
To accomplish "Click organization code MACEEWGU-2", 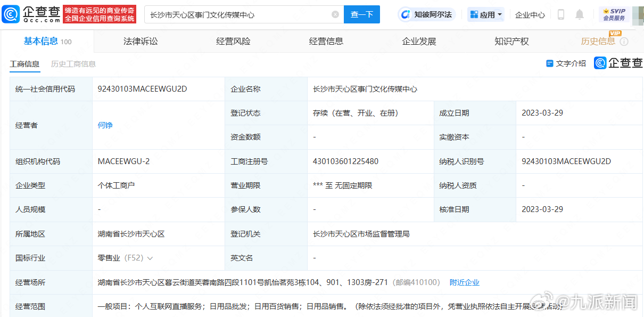I will point(124,161).
